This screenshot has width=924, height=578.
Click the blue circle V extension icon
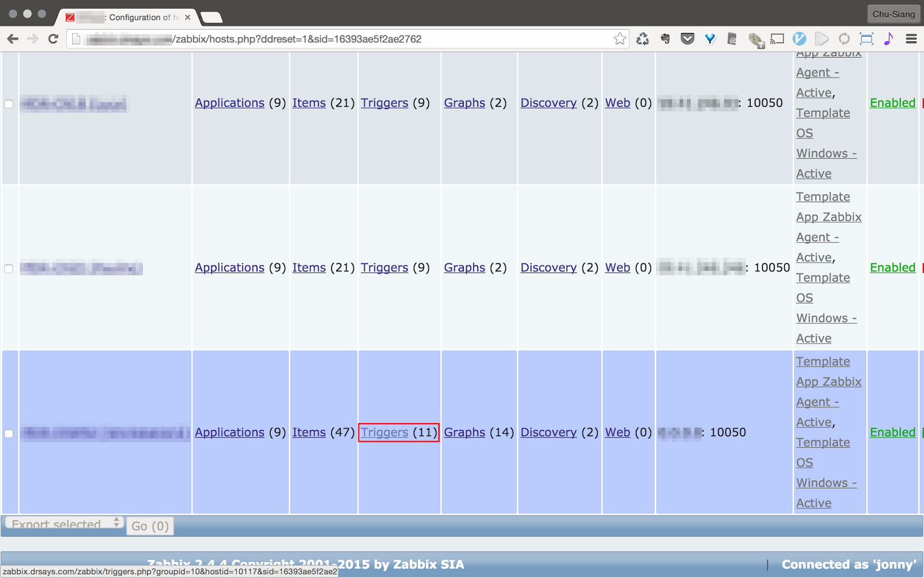coord(799,39)
